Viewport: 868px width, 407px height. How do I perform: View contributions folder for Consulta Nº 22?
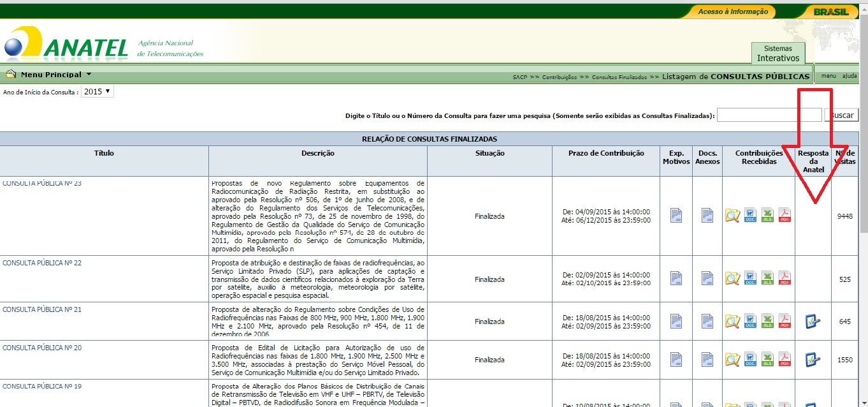(732, 278)
